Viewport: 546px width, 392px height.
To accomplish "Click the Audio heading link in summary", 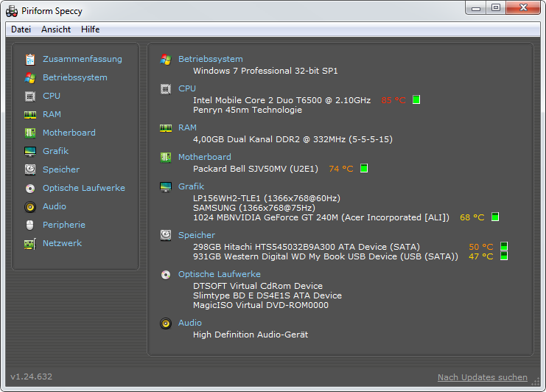I will [190, 323].
